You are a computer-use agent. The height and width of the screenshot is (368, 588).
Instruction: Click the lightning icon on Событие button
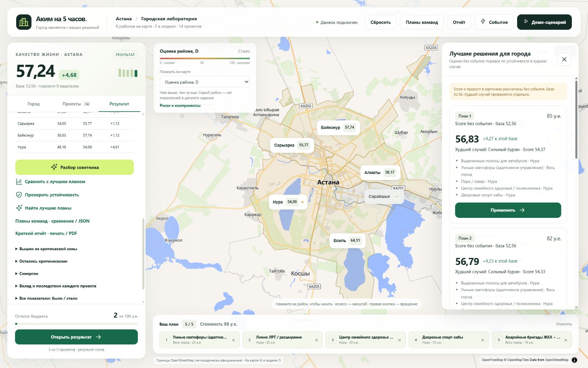(x=483, y=22)
